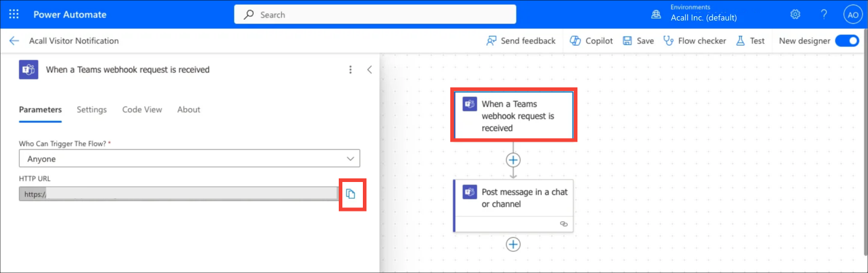Run the Flow checker
868x273 pixels.
point(694,41)
